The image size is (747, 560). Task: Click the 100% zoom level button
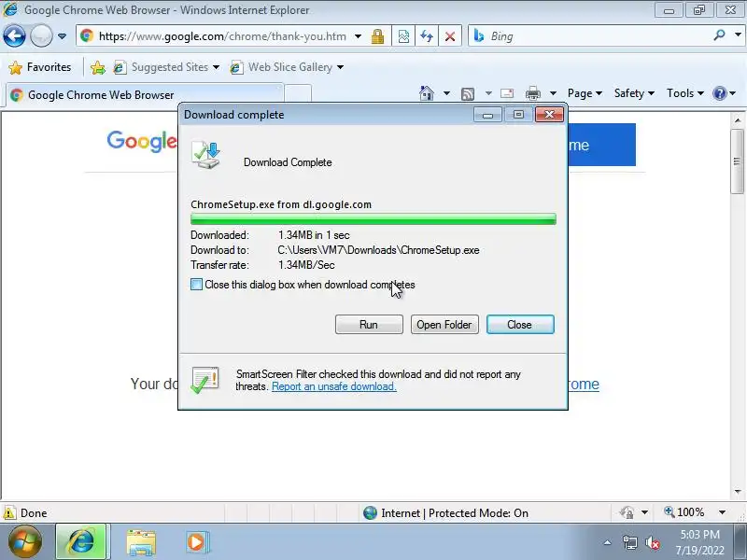coord(684,512)
